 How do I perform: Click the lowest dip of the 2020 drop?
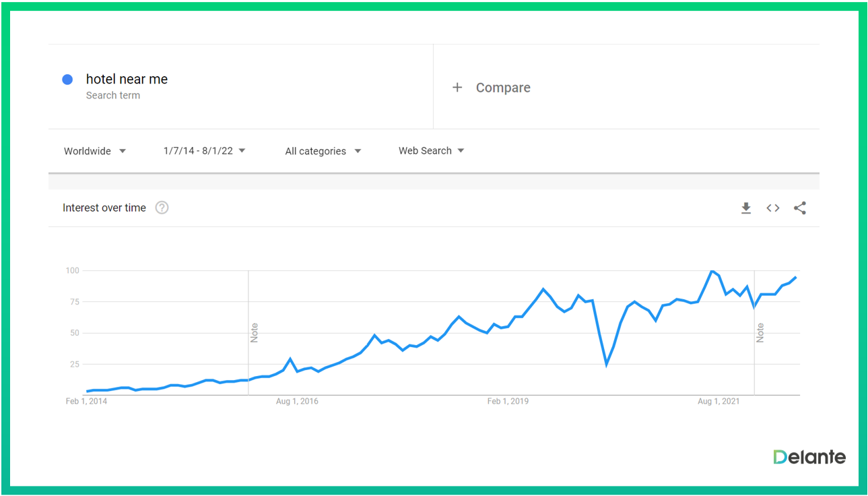[607, 365]
